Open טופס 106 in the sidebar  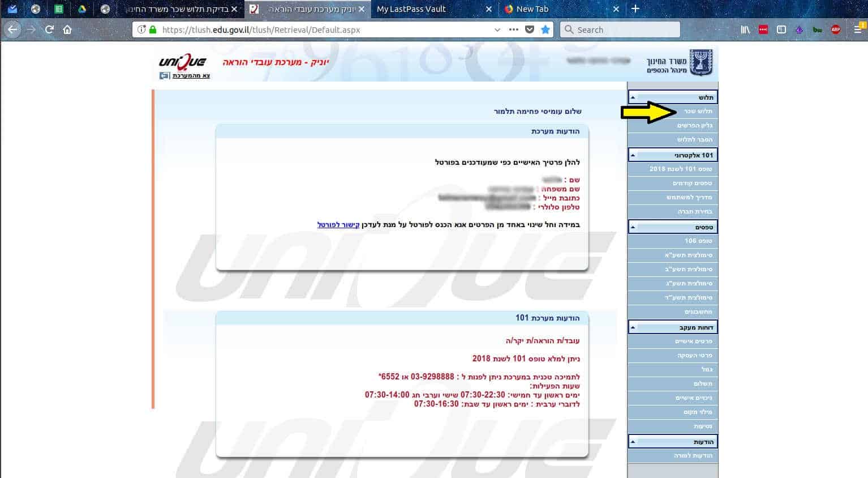[698, 241]
